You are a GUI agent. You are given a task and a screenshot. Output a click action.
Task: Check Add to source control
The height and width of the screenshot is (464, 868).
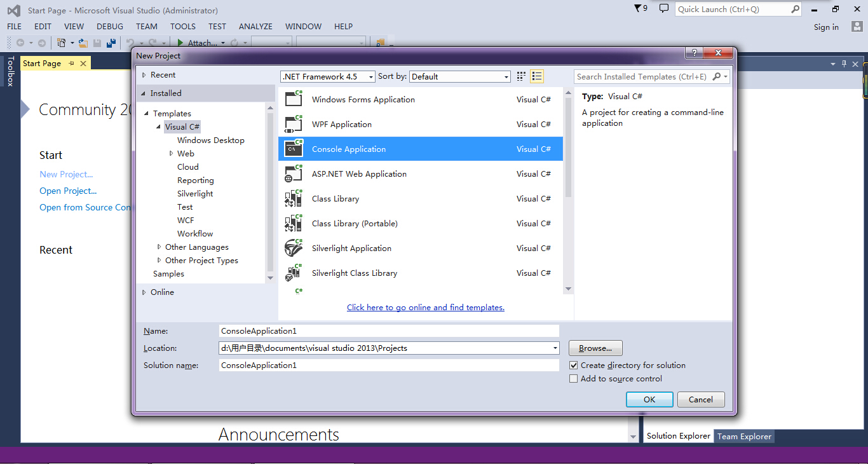574,379
